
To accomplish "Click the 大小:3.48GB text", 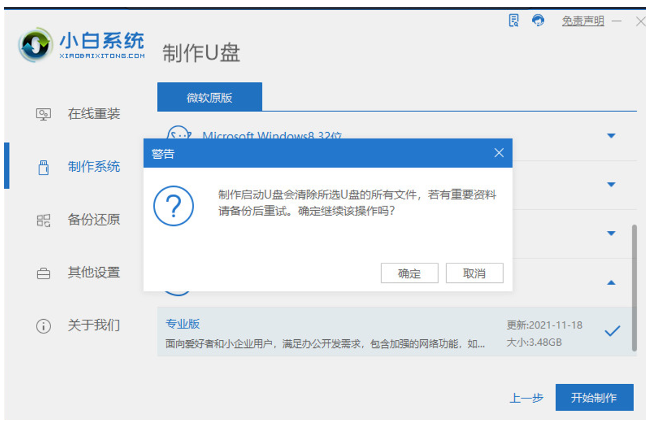I will 534,342.
